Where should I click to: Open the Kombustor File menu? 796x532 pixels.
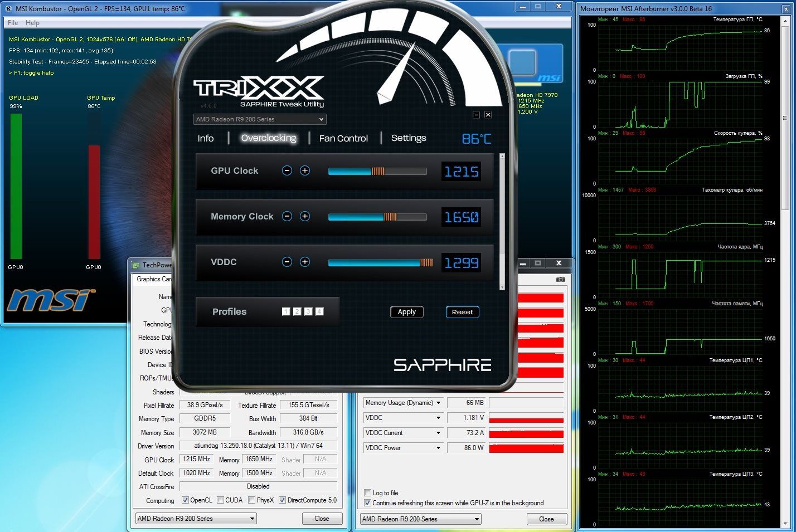tap(13, 23)
